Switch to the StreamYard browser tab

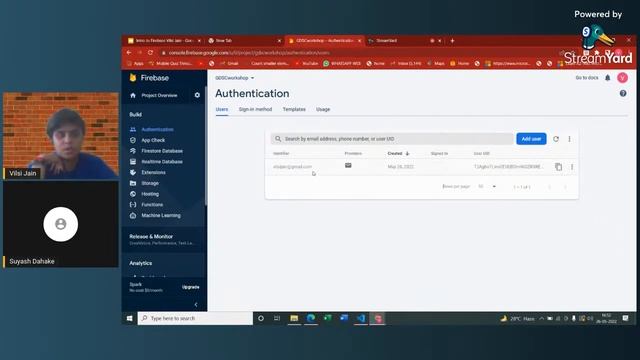pyautogui.click(x=404, y=40)
